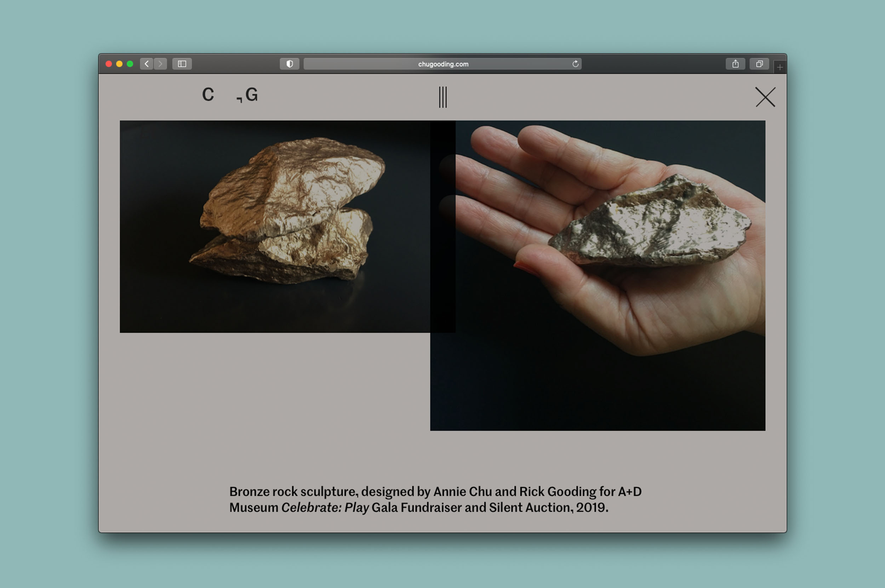Minimize the window with yellow button
This screenshot has width=885, height=588.
coord(119,64)
